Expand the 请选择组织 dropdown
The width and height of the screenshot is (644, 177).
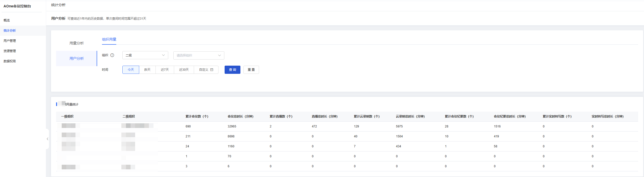pos(199,55)
